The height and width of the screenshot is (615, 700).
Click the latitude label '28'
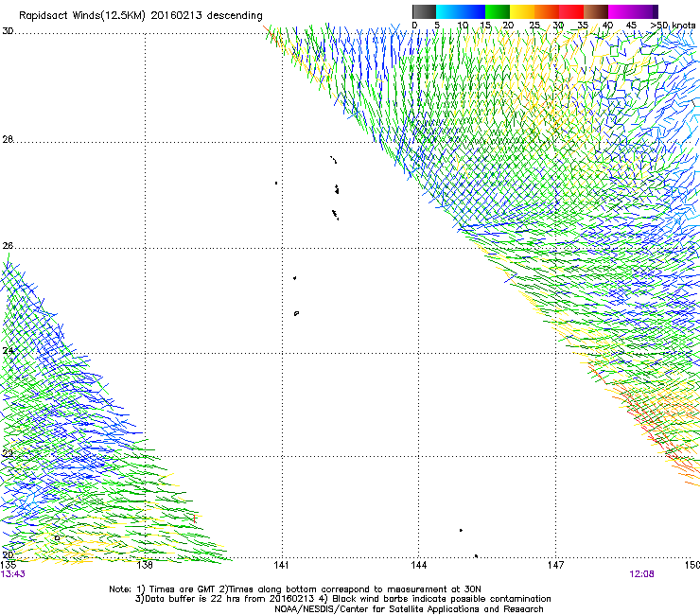coord(8,139)
